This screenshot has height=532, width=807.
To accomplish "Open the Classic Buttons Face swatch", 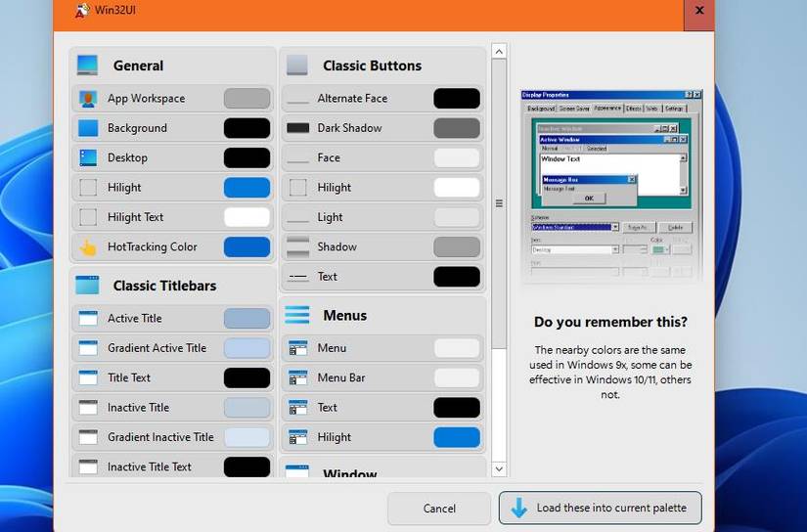I will (x=457, y=158).
